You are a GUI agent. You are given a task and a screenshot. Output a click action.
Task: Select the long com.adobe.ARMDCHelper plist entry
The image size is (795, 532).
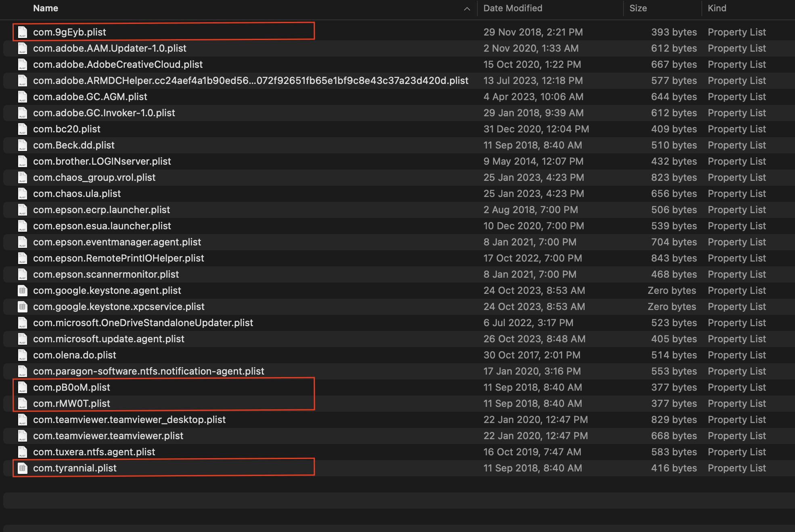[250, 80]
